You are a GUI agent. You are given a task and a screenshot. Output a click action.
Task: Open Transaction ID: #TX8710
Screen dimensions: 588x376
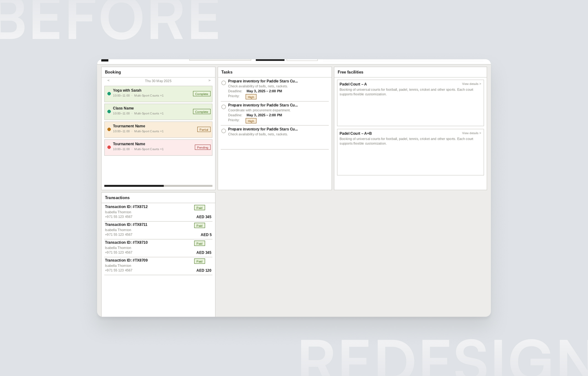coord(126,242)
